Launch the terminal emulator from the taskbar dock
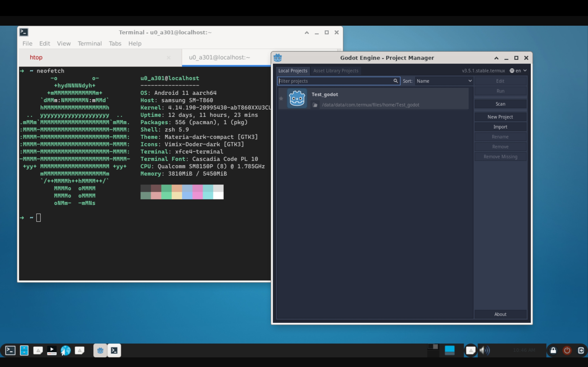This screenshot has height=367, width=588. pos(10,350)
